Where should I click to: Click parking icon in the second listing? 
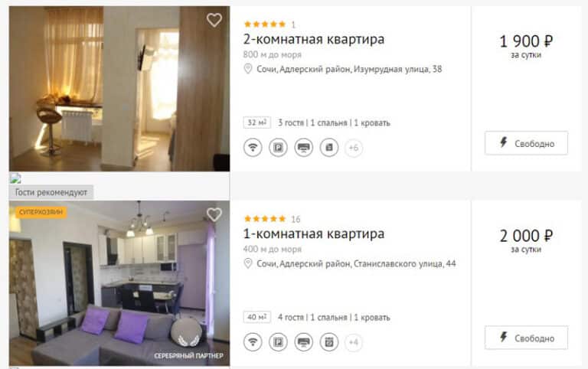[x=278, y=342]
